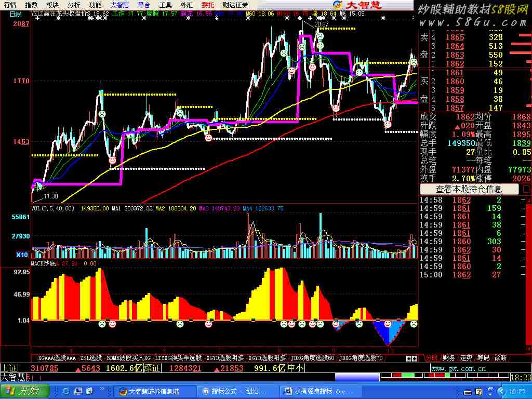Image resolution: width=532 pixels, height=399 pixels.
Task: Toggle the small box beside 查看本股持仓信息
Action: [526, 189]
